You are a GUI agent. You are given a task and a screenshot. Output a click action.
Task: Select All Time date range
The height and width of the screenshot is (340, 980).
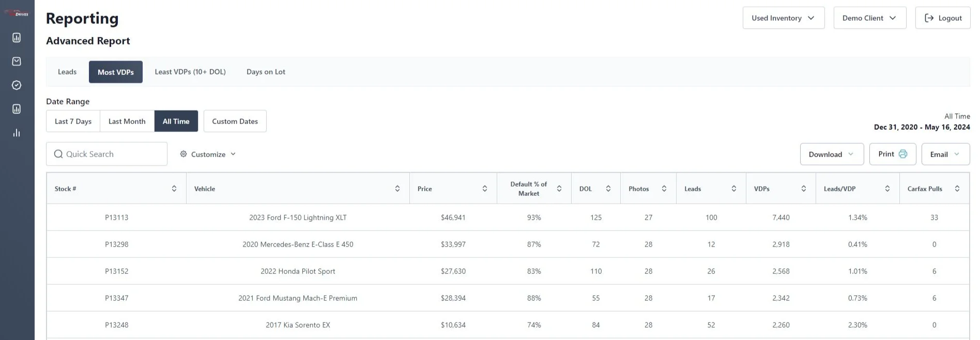(x=176, y=121)
